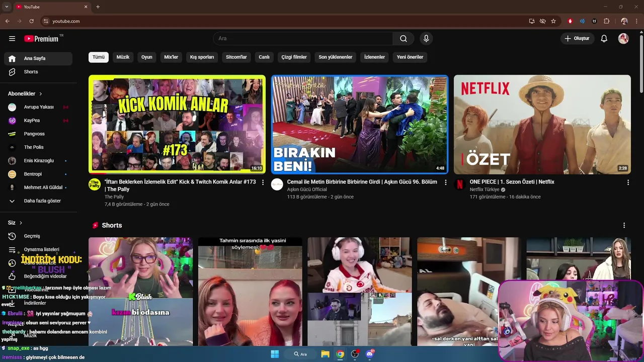
Task: Bookmark this page with star icon
Action: click(553, 21)
